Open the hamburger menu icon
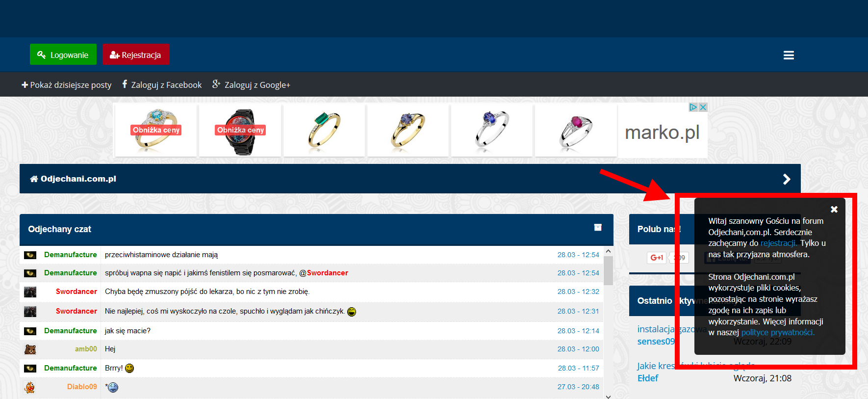 coord(789,55)
